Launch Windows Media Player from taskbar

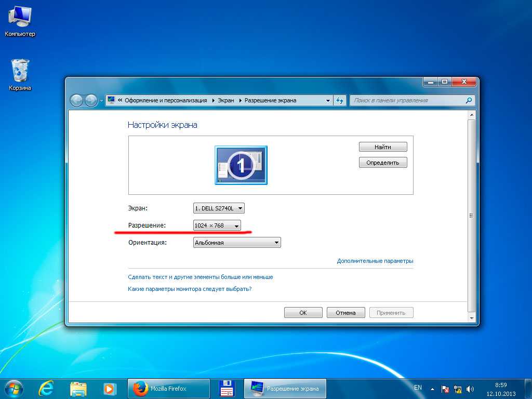[110, 389]
